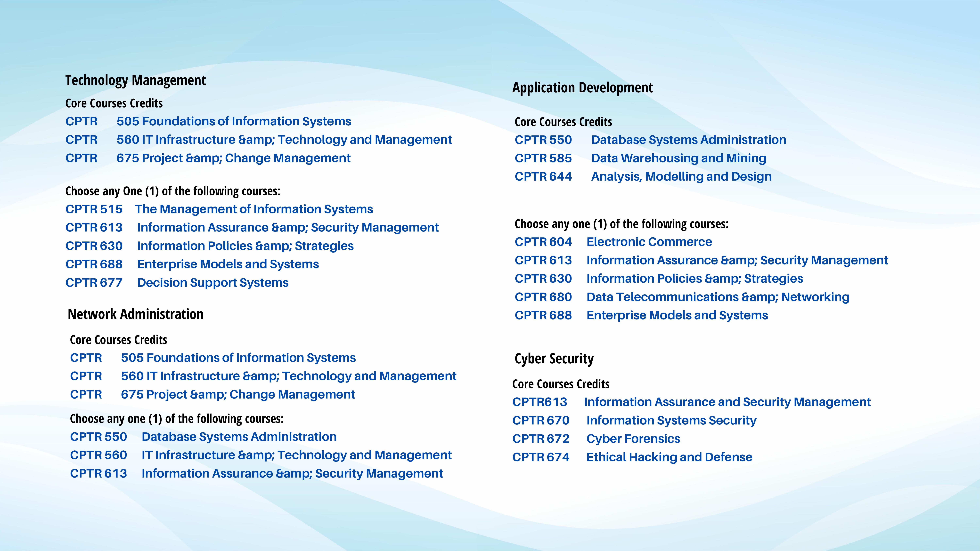The image size is (980, 551).
Task: Select CPTR 672 Cyber Forensics
Action: pos(596,439)
